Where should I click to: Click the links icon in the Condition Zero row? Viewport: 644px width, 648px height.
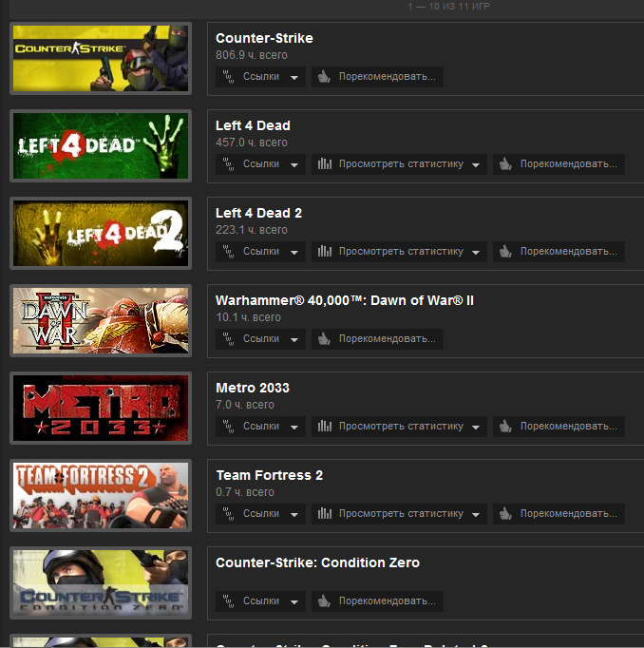click(x=228, y=601)
